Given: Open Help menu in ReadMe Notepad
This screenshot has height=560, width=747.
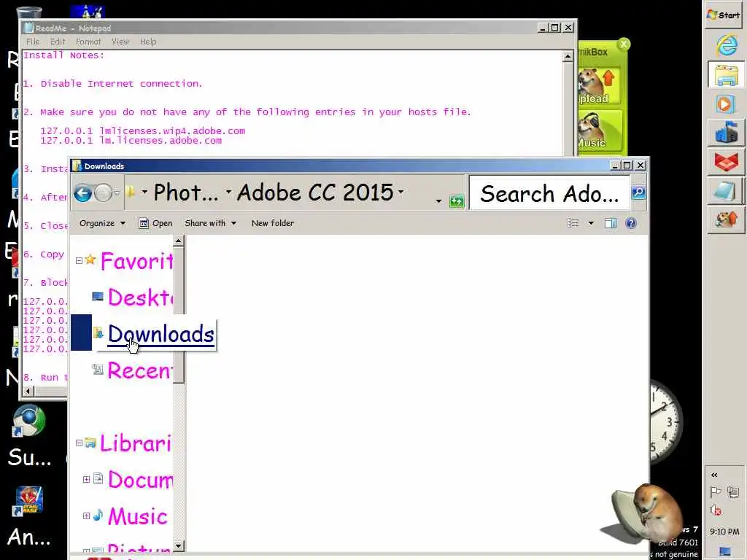Looking at the screenshot, I should 148,42.
